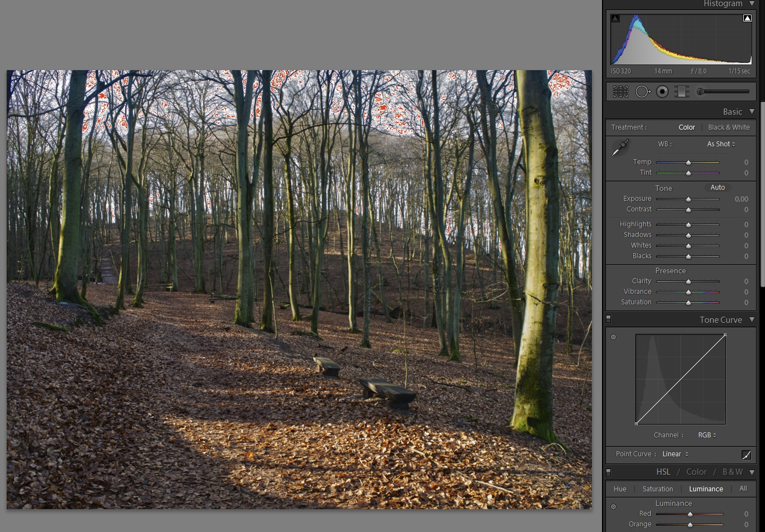Open the WB As Shot preset dropdown

(x=721, y=144)
